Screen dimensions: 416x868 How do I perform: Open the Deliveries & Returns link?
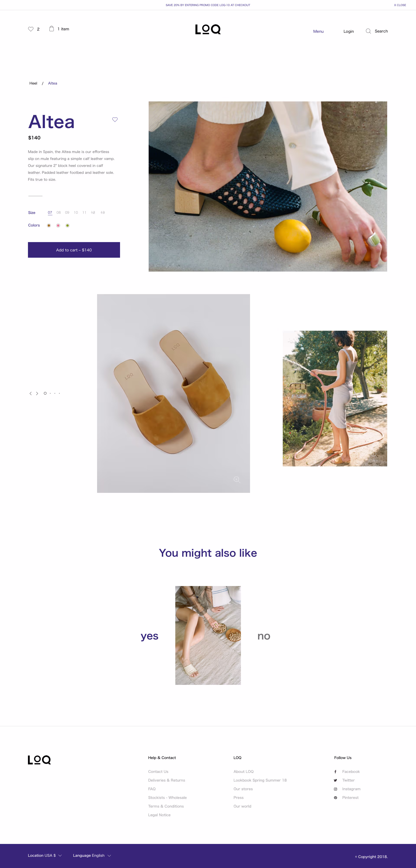(x=167, y=780)
